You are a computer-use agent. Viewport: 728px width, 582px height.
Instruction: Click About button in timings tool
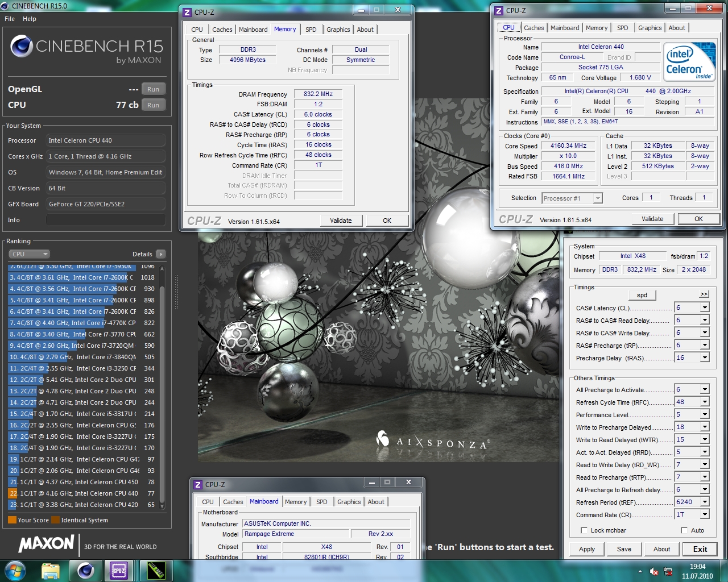[661, 549]
